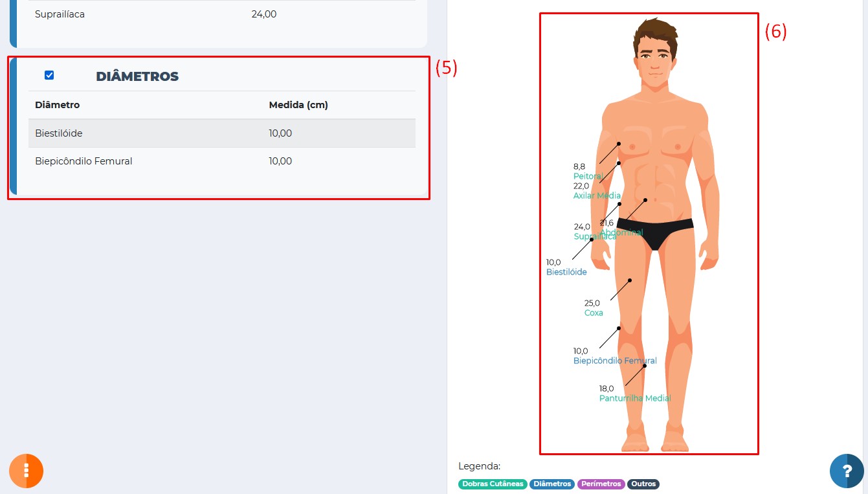This screenshot has width=868, height=494.
Task: Click the Biepicôndilo Femural diagram label
Action: pyautogui.click(x=614, y=361)
